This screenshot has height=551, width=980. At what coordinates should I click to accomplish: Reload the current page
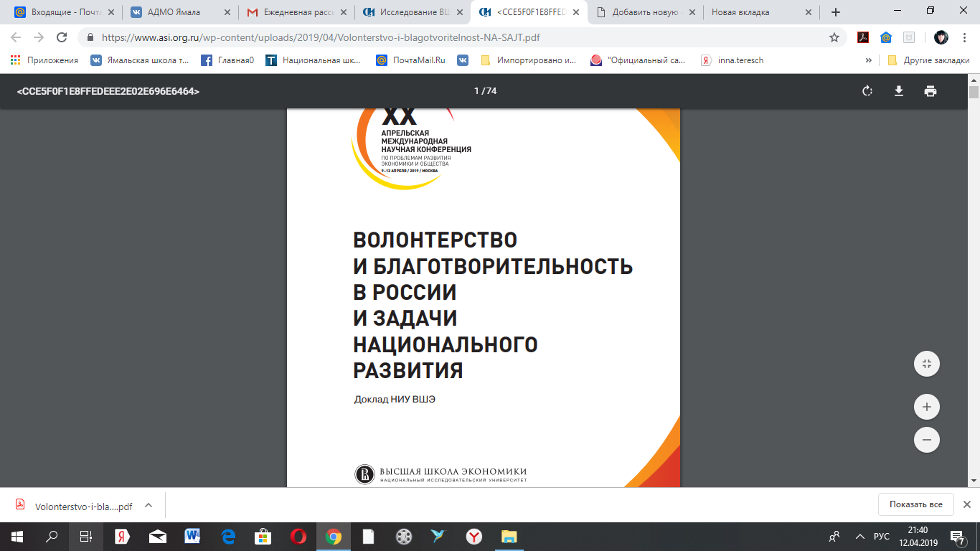click(x=62, y=37)
